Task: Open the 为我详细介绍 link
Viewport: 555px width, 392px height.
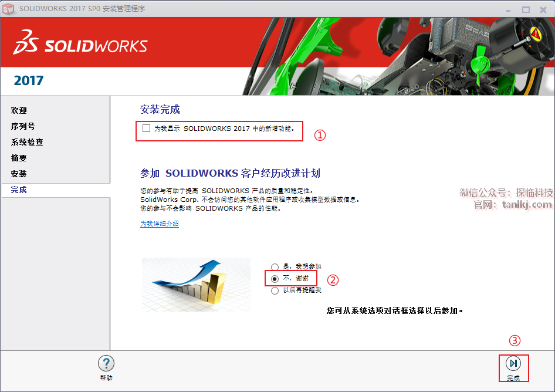Action: [159, 224]
